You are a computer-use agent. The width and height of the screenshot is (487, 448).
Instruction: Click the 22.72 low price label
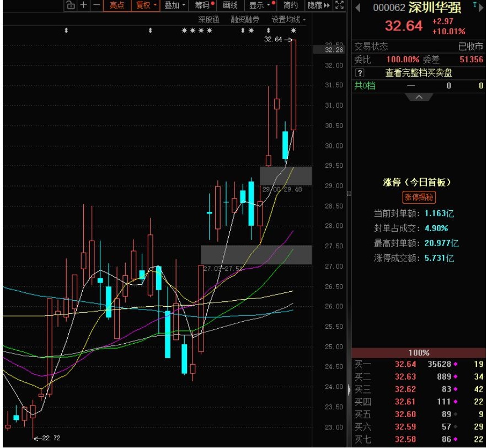coord(51,438)
